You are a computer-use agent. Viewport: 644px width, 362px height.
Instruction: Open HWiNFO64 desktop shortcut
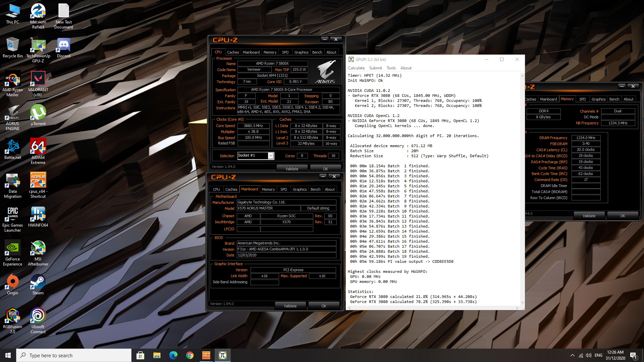(38, 217)
